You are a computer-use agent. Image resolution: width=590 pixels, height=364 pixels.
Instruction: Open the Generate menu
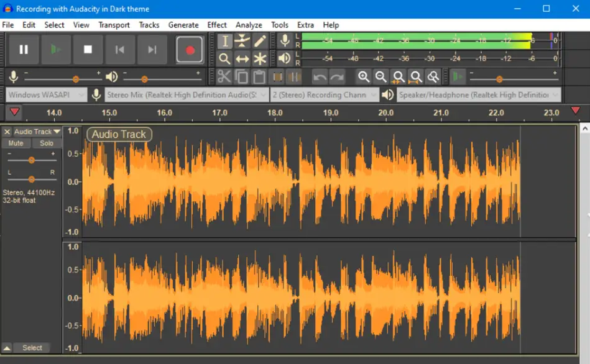pyautogui.click(x=183, y=25)
